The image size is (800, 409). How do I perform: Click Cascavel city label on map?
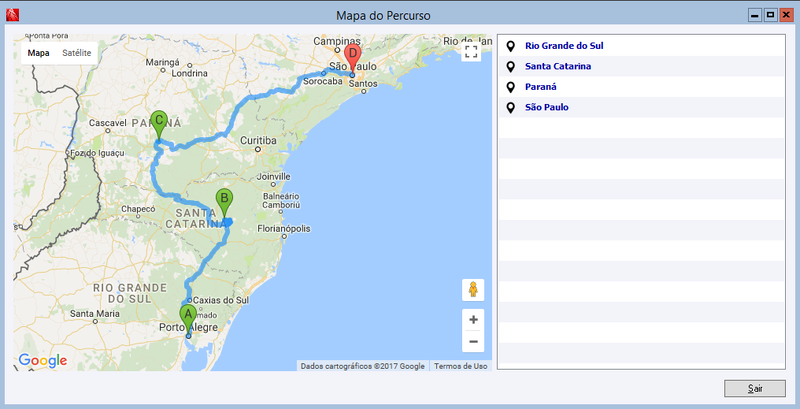(x=107, y=123)
